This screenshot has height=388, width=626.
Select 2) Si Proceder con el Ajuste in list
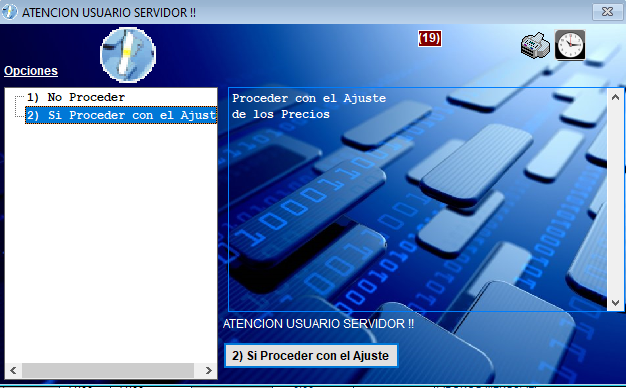[x=121, y=115]
